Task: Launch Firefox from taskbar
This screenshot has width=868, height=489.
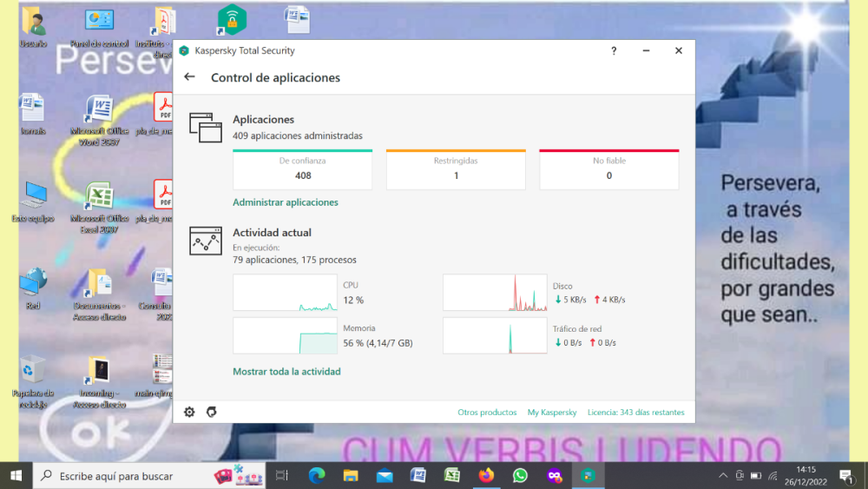Action: pos(486,476)
